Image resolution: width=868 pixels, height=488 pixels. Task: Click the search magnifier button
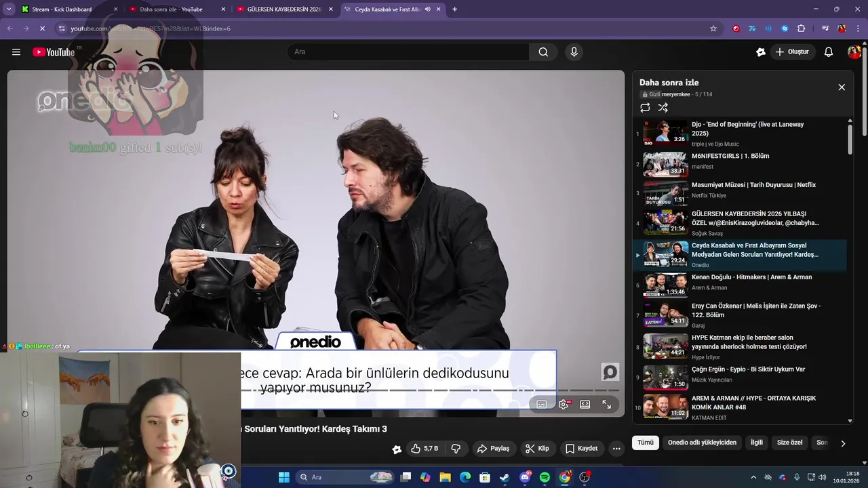pos(543,52)
